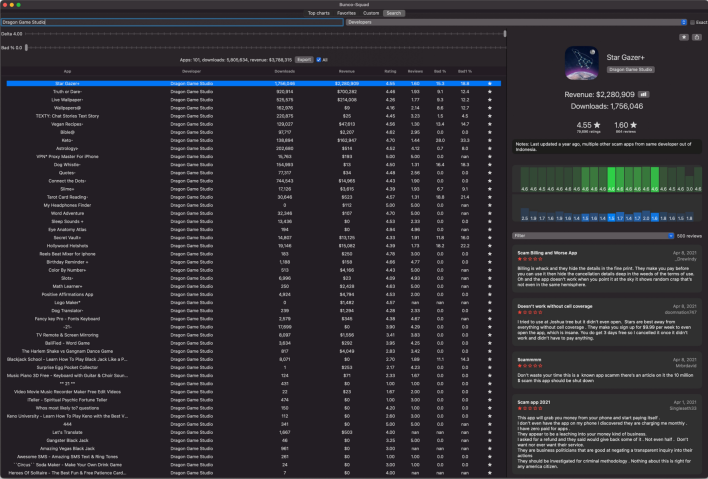Enable the Exact match checkbox

[692, 22]
